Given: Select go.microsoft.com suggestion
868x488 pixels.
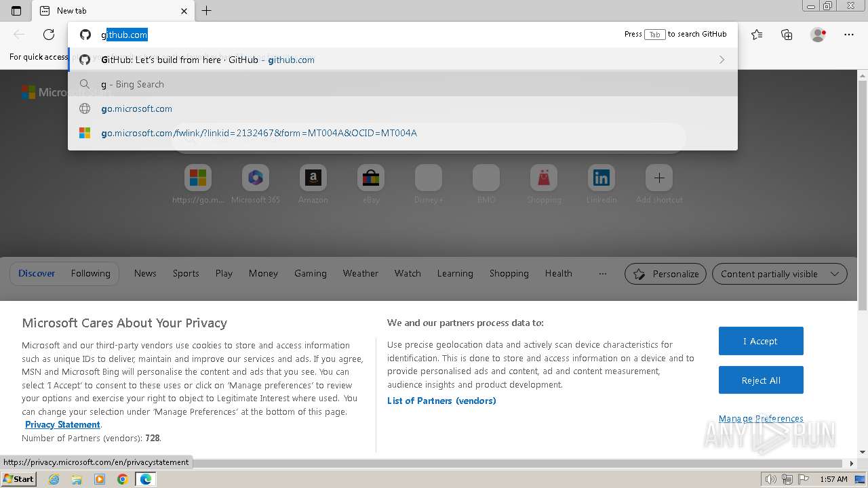Looking at the screenshot, I should [x=403, y=108].
